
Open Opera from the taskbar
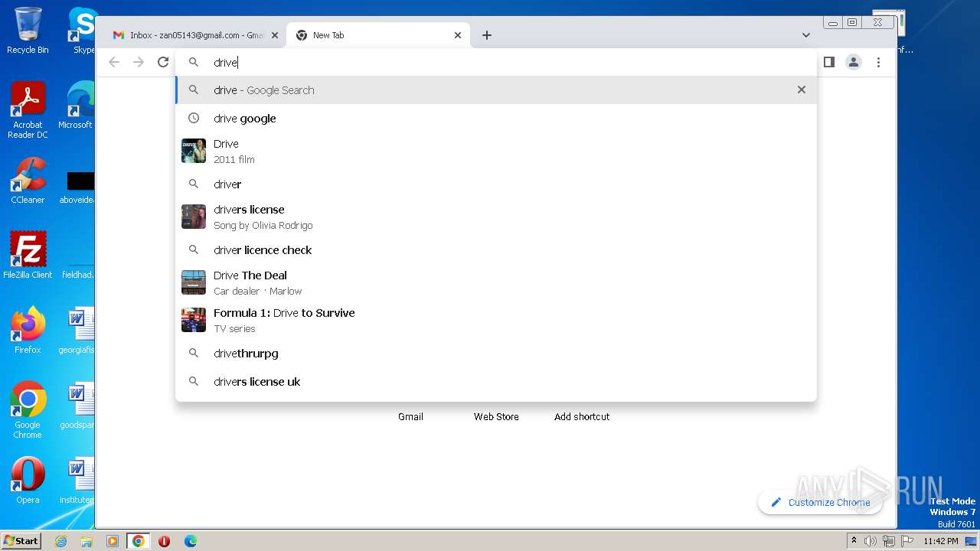coord(164,541)
